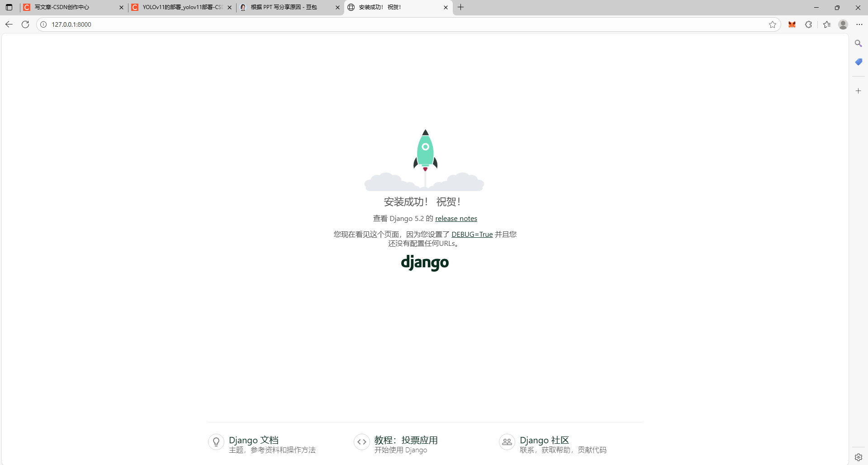
Task: Select the 安装成功！祝贺！ tab
Action: pos(398,7)
